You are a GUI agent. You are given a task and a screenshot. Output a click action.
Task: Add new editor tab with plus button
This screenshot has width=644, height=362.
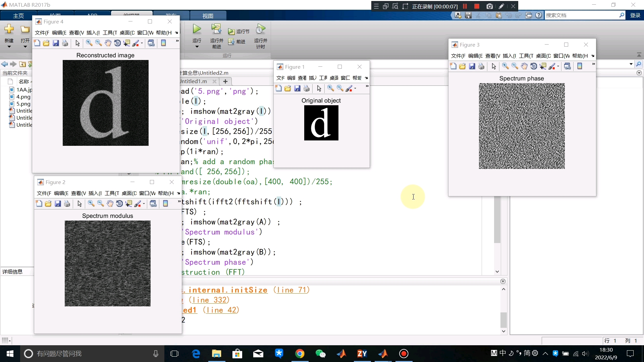[x=225, y=81]
